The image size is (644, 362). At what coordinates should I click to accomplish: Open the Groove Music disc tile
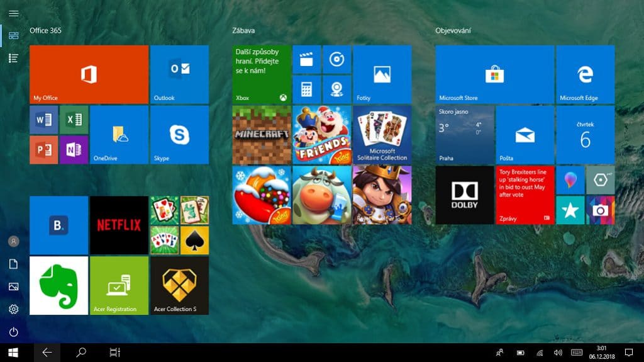337,59
